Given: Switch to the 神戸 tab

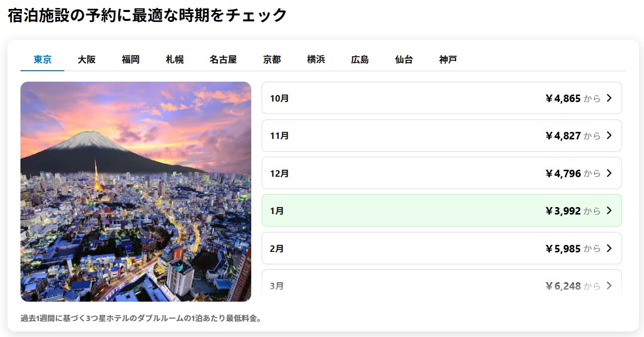Looking at the screenshot, I should (448, 60).
